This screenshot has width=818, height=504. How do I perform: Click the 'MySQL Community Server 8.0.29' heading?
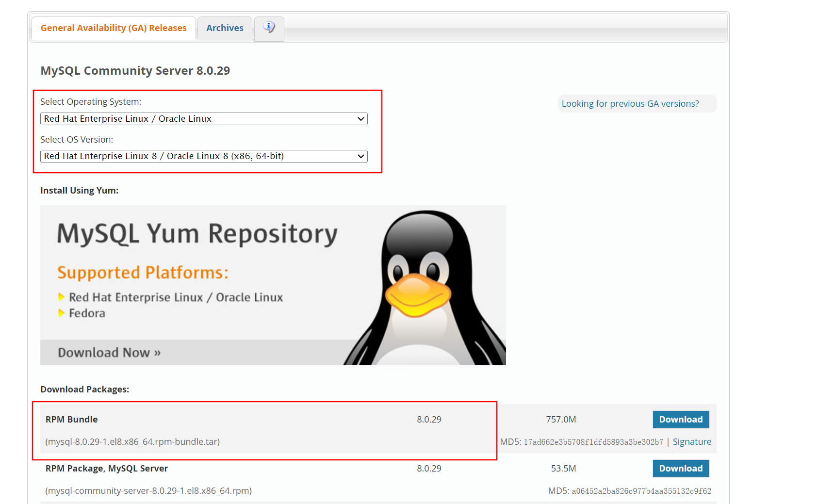pyautogui.click(x=135, y=71)
